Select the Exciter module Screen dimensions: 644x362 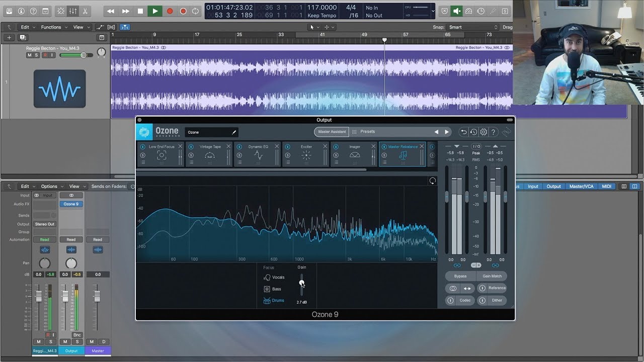[x=306, y=154]
